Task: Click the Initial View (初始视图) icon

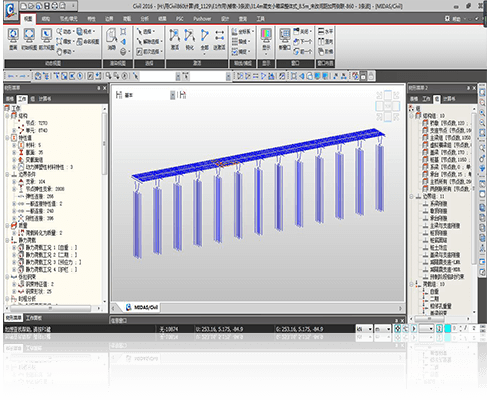Action: tap(29, 35)
